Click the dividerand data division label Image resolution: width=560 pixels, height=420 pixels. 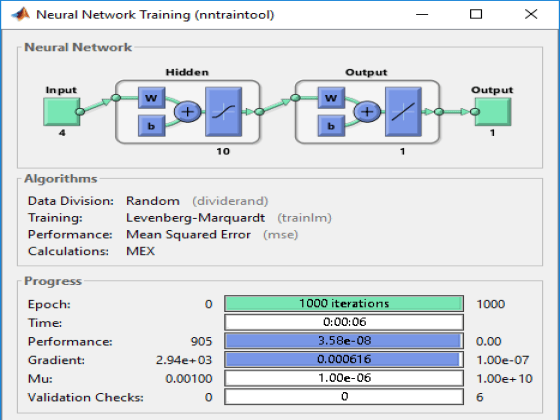[x=230, y=201]
